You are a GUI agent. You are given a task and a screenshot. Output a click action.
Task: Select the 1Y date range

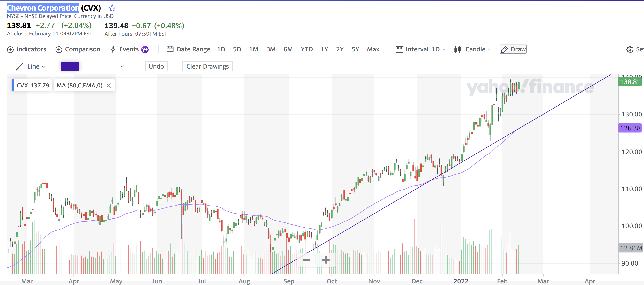324,49
